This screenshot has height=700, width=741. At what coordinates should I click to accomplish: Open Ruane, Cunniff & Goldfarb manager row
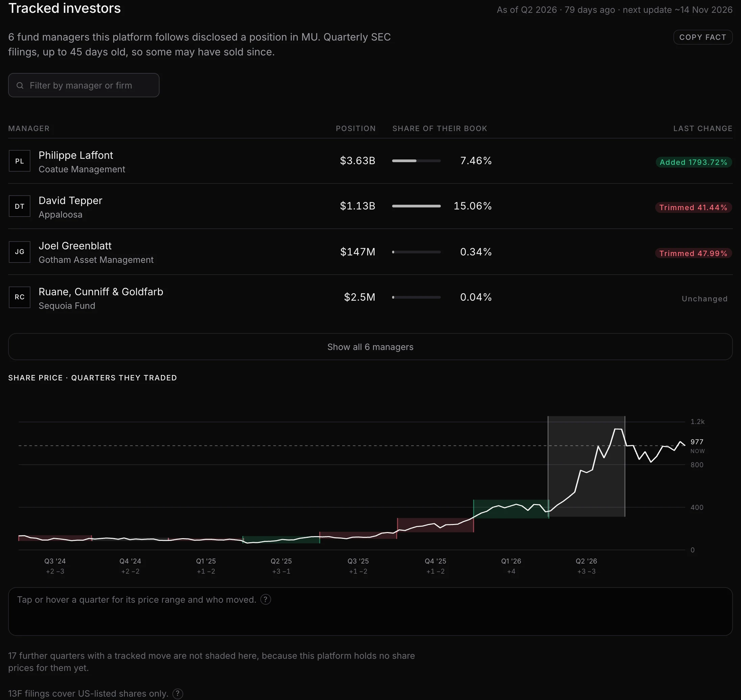(x=370, y=297)
